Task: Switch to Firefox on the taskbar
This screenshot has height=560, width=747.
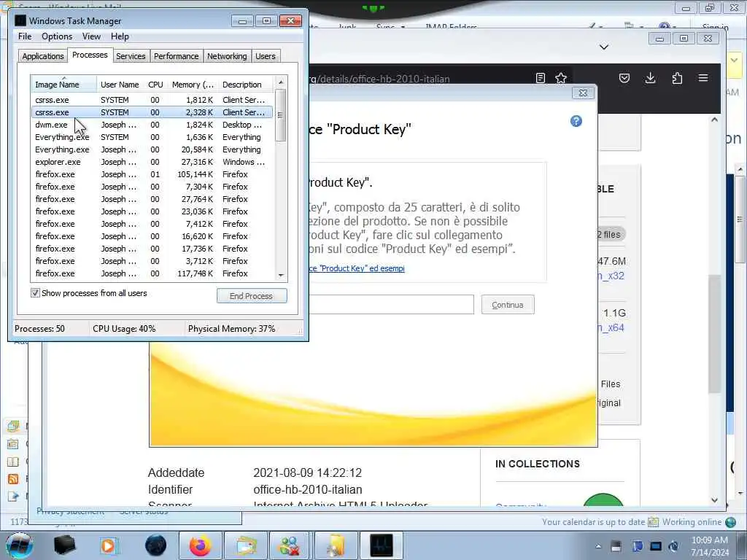Action: tap(200, 545)
